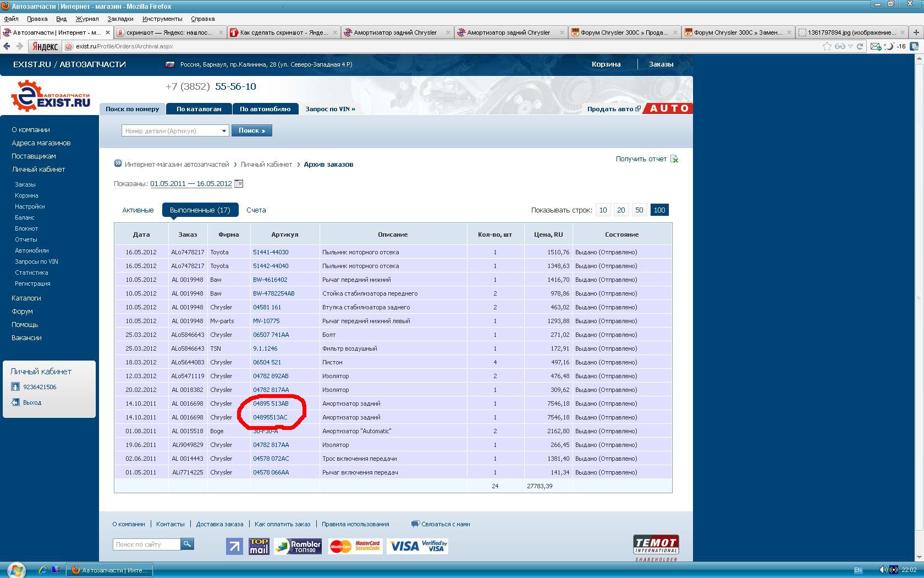
Task: Open the Счета tab
Action: pyautogui.click(x=256, y=210)
